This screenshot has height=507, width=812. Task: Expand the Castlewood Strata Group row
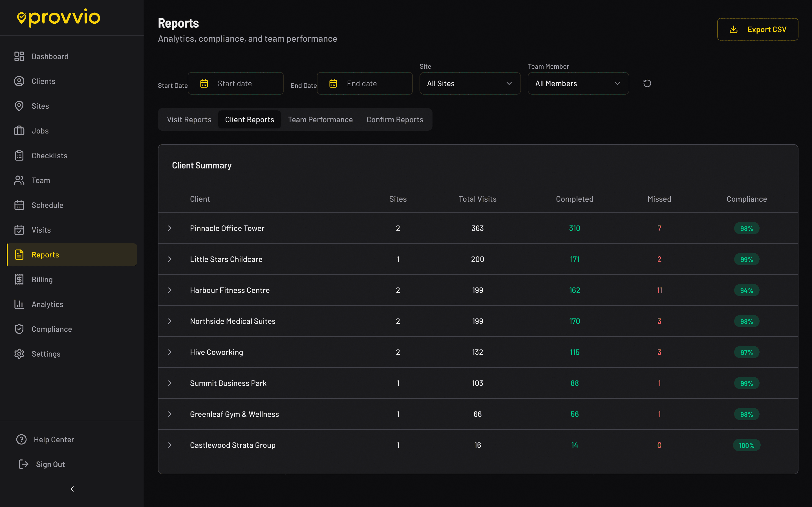point(170,445)
